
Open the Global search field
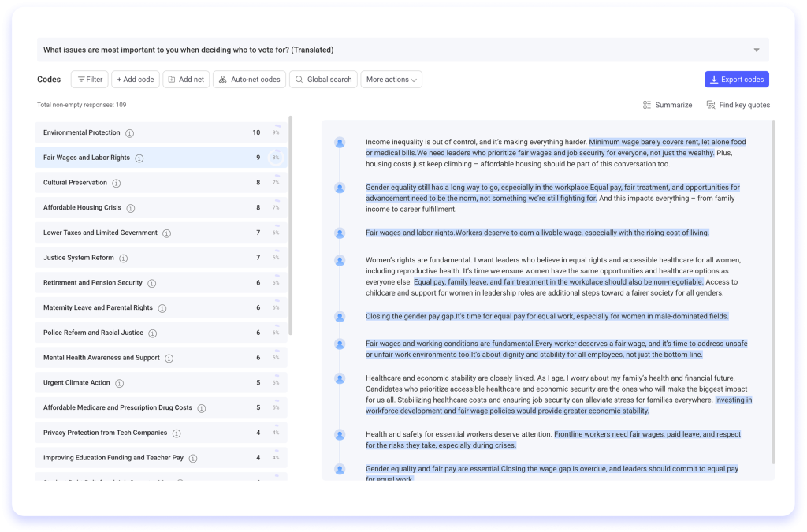tap(323, 80)
